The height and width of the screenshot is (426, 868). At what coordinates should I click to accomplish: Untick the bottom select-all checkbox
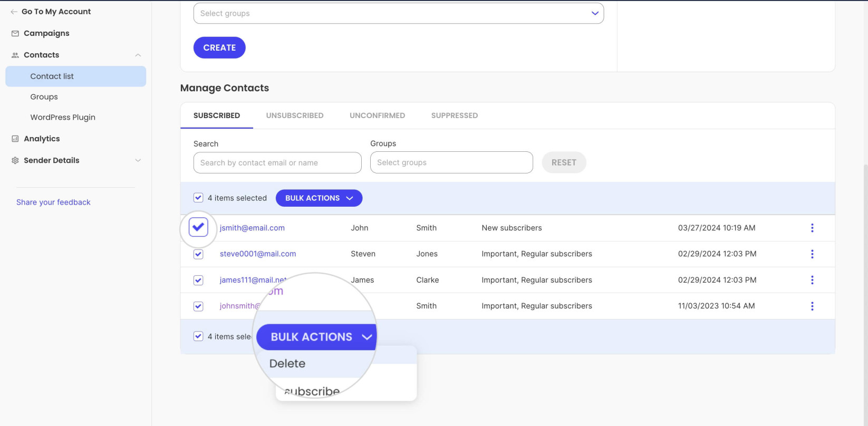[198, 336]
